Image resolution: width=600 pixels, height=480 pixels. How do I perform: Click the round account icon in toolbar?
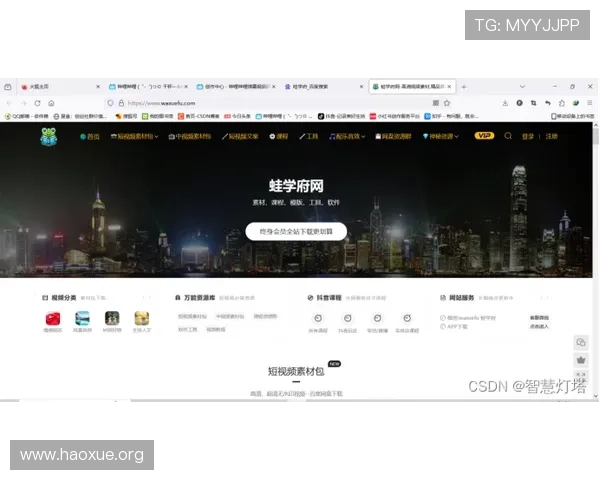pos(519,103)
